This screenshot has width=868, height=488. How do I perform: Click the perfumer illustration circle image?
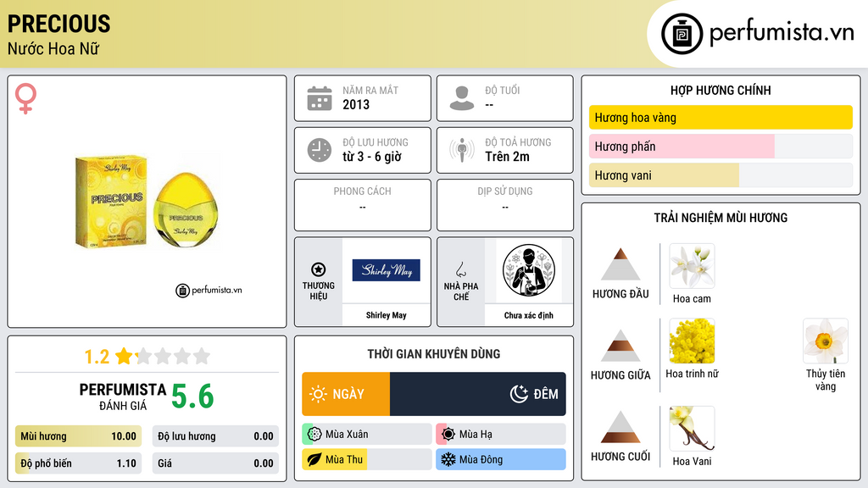[x=529, y=270]
